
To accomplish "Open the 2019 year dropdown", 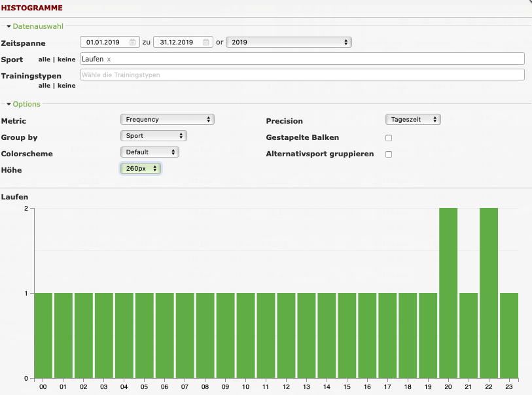I will [x=289, y=42].
